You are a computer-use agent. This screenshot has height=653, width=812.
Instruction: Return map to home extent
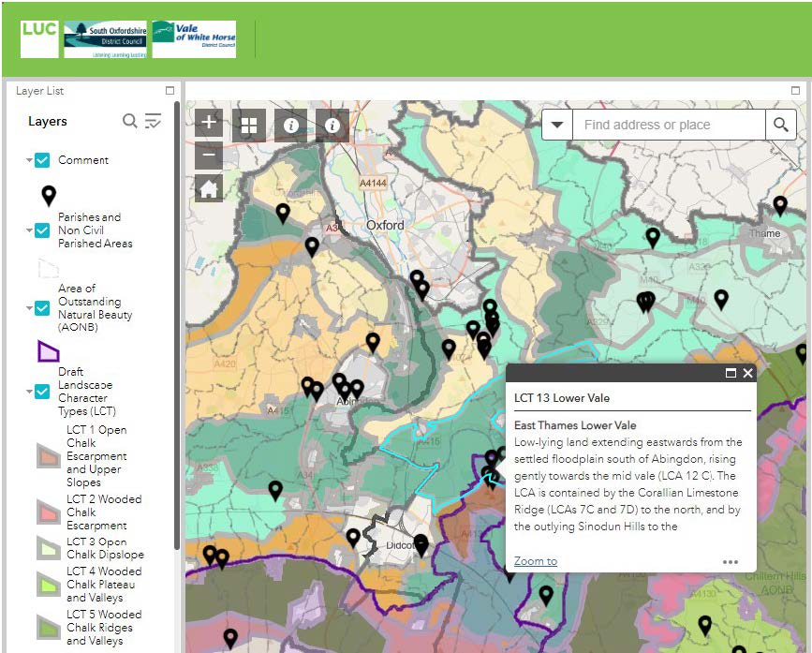[x=209, y=188]
